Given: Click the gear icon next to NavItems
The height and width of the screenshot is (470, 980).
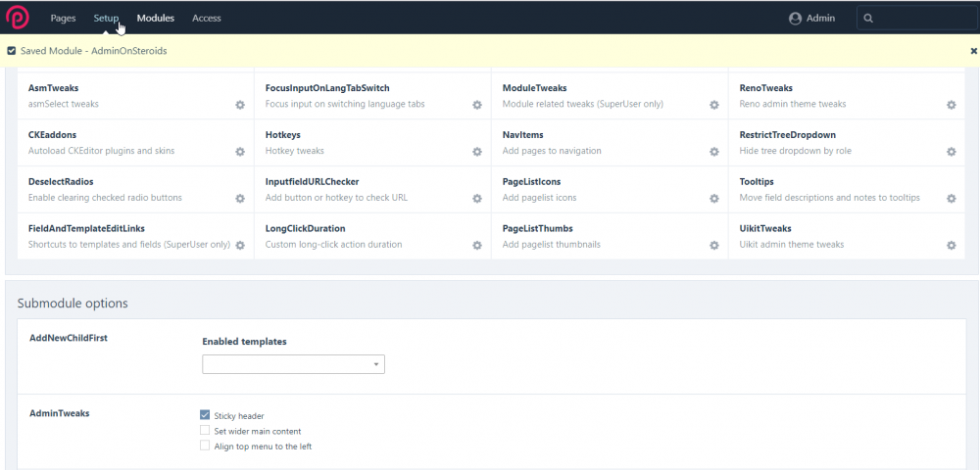Looking at the screenshot, I should point(714,152).
